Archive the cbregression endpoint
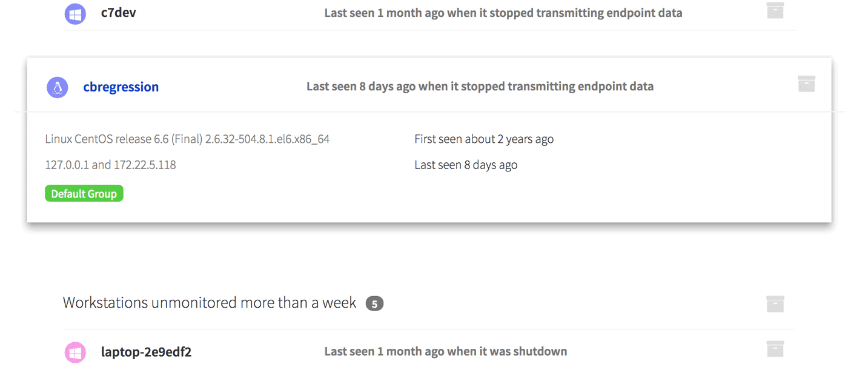The image size is (868, 367). (x=806, y=84)
